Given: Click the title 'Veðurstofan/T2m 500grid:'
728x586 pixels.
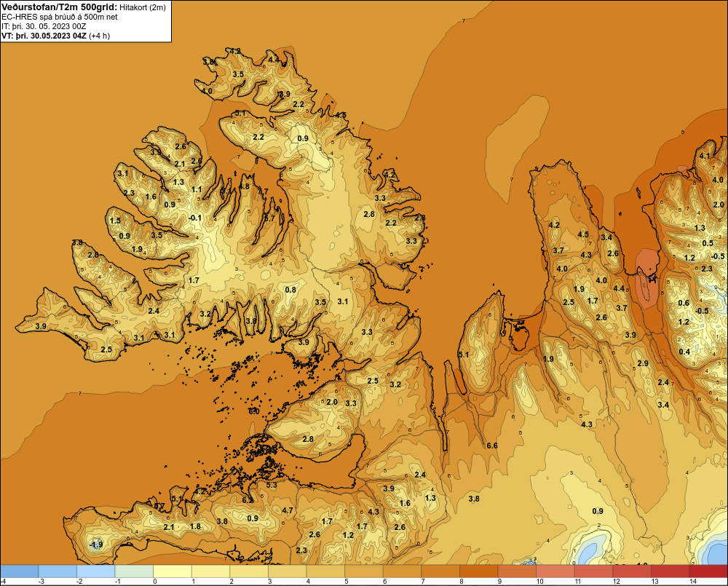Looking at the screenshot, I should click(x=59, y=7).
